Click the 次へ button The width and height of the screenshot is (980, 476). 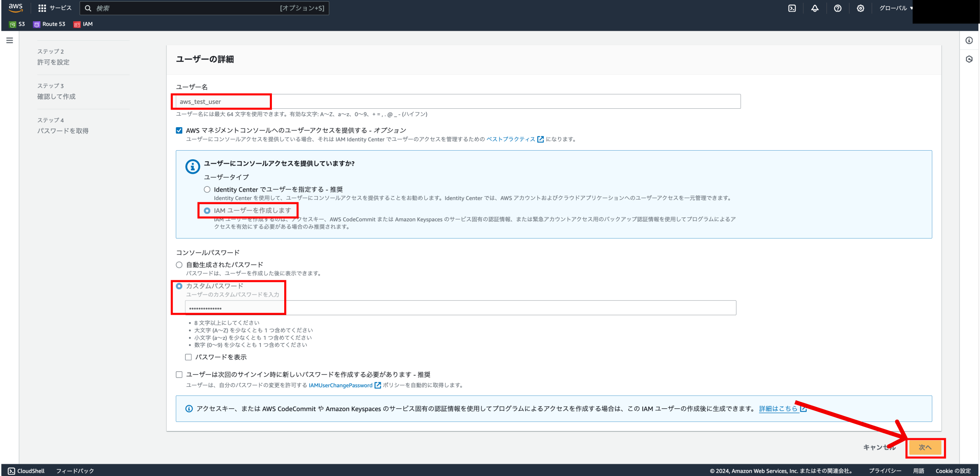tap(925, 448)
